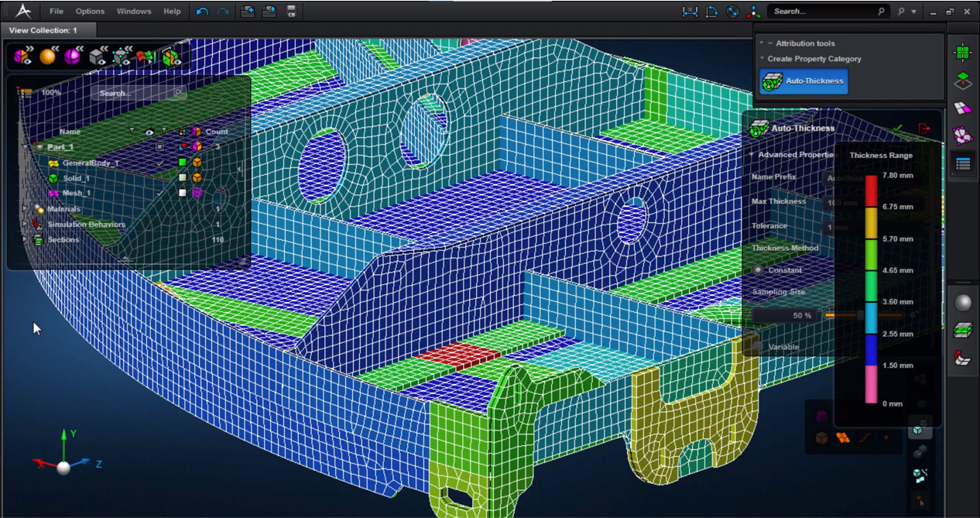The image size is (980, 518).
Task: Click the tree view icon beside 100%
Action: click(25, 93)
